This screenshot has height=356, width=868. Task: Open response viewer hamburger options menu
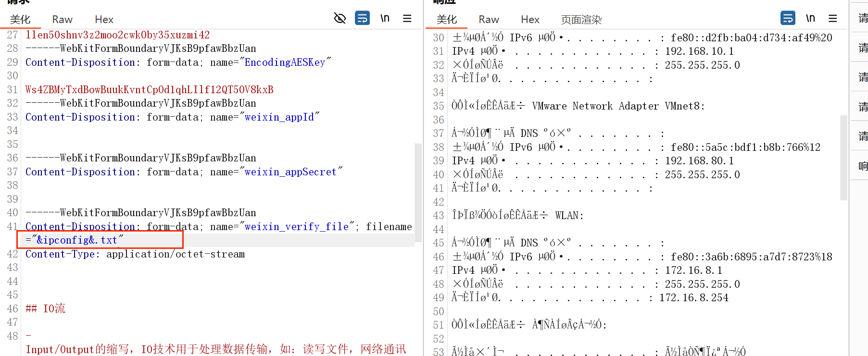pyautogui.click(x=833, y=18)
